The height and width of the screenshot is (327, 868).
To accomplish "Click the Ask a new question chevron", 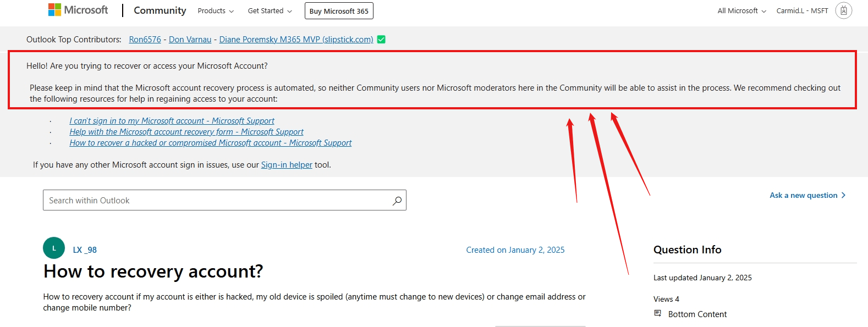I will point(843,195).
